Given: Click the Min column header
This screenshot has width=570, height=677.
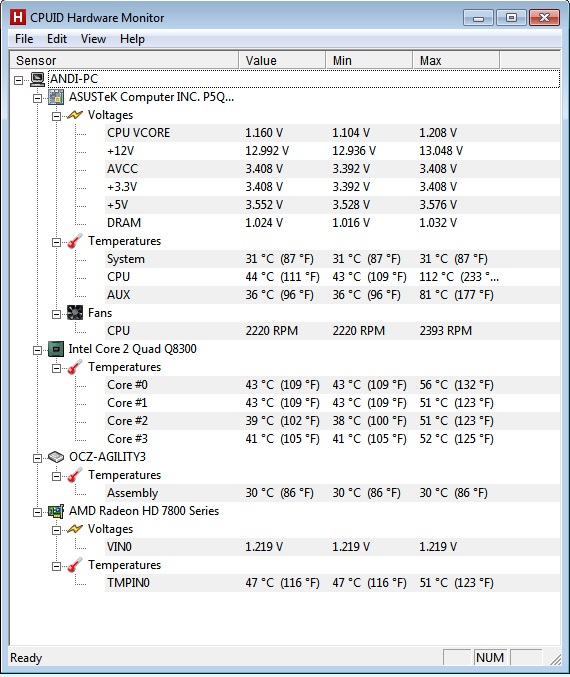Looking at the screenshot, I should (x=369, y=60).
